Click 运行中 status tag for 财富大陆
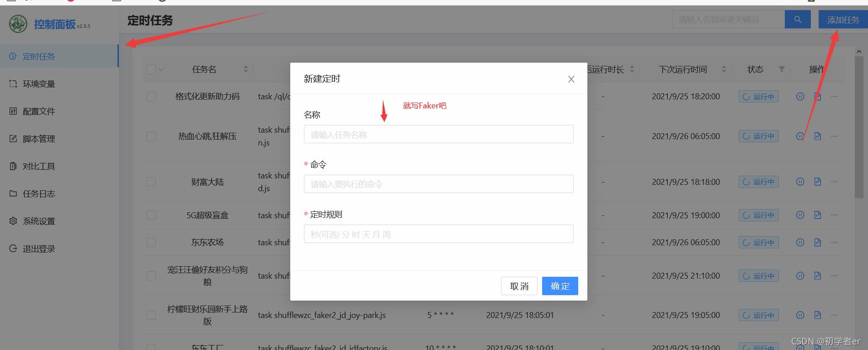This screenshot has height=350, width=868. point(759,182)
